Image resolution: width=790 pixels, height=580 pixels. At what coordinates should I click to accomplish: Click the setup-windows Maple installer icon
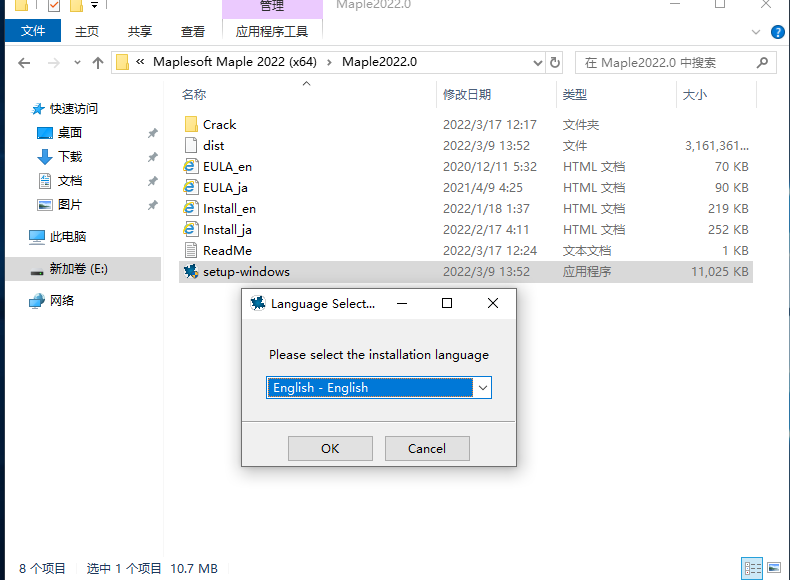click(x=190, y=272)
